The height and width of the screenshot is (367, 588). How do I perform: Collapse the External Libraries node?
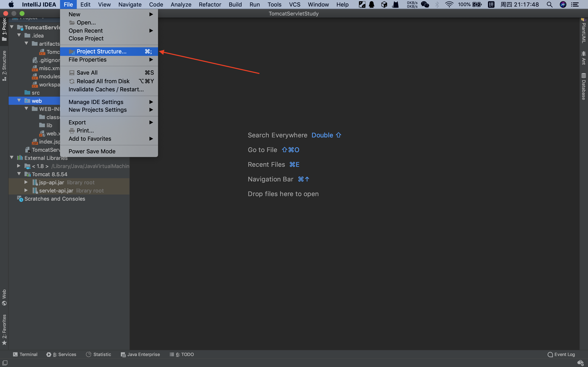click(x=12, y=158)
